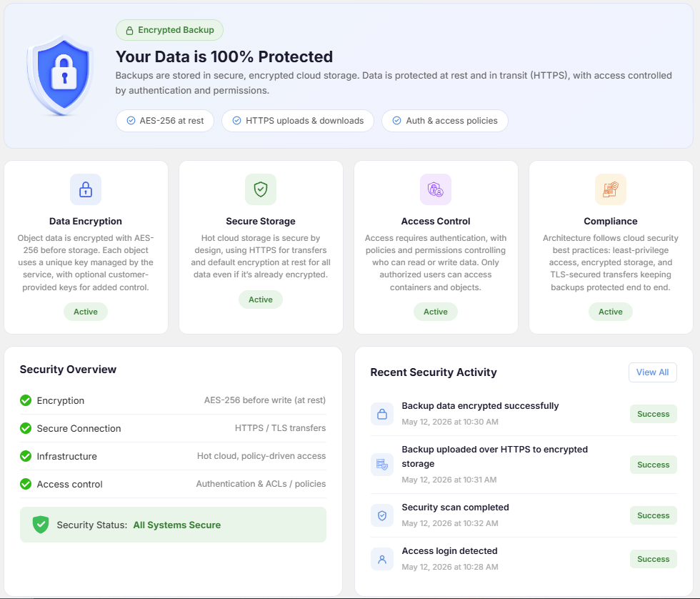Screen dimensions: 700x599
Task: Click Active badge under Access Control
Action: click(436, 312)
